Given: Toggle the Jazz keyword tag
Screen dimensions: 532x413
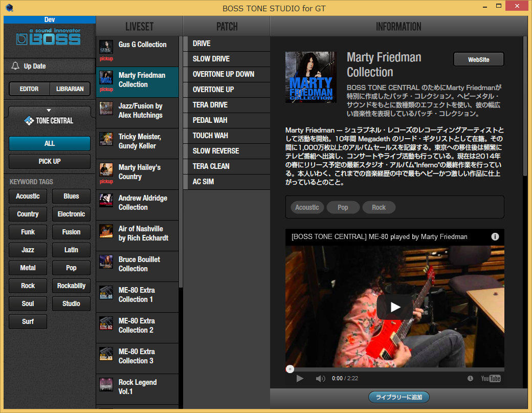Looking at the screenshot, I should (x=28, y=250).
